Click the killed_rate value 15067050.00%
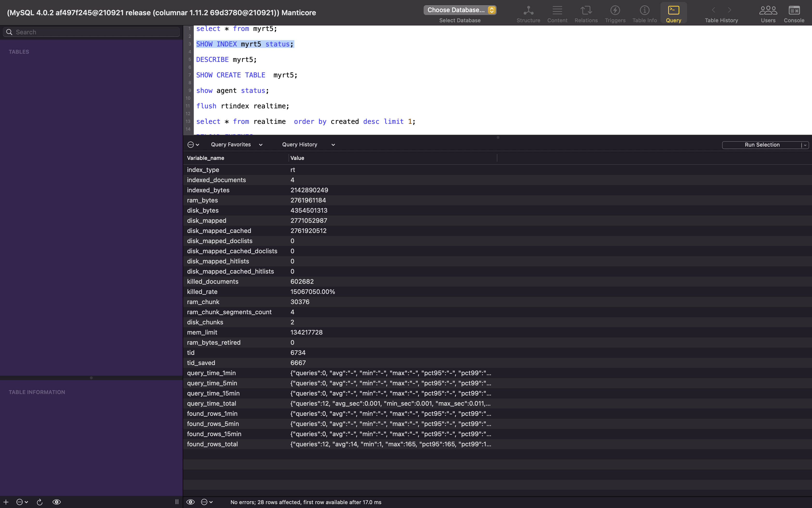 312,292
